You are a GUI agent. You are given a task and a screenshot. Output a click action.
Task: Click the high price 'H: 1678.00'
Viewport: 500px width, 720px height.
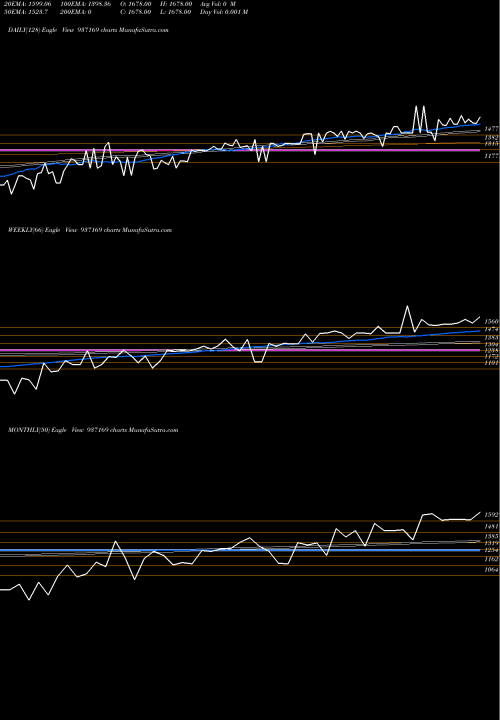(176, 4)
